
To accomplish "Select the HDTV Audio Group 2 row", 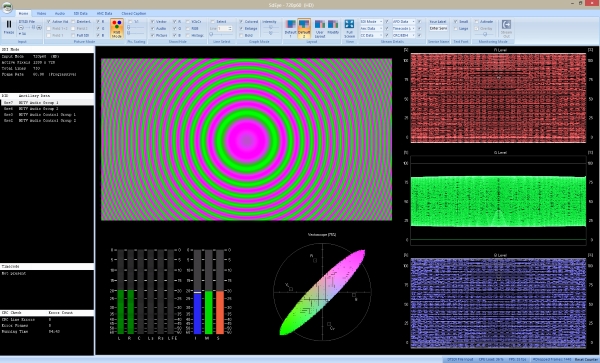I will [47, 109].
